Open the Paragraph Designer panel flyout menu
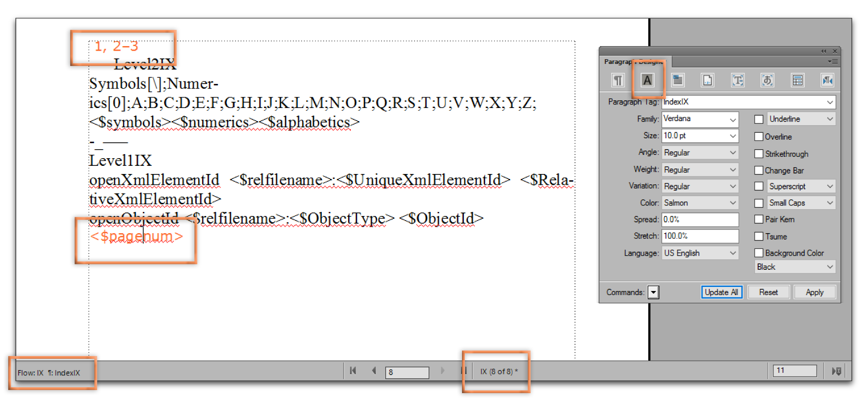 point(833,61)
